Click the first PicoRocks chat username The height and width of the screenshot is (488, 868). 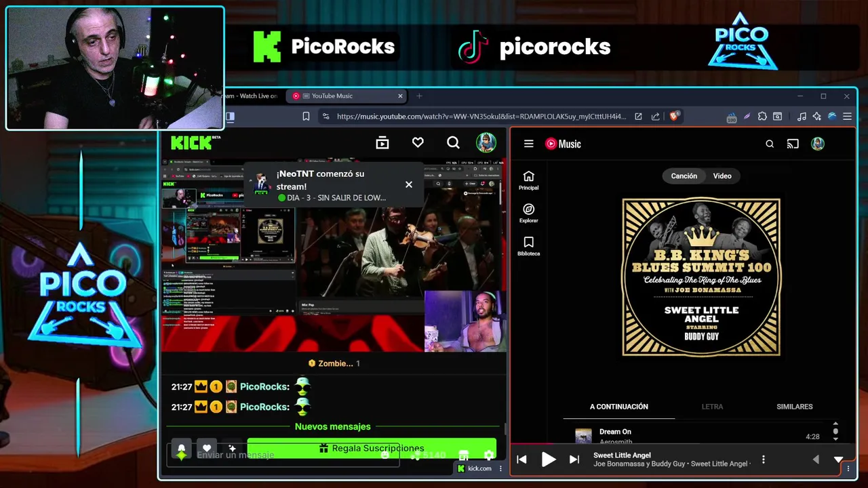click(264, 386)
